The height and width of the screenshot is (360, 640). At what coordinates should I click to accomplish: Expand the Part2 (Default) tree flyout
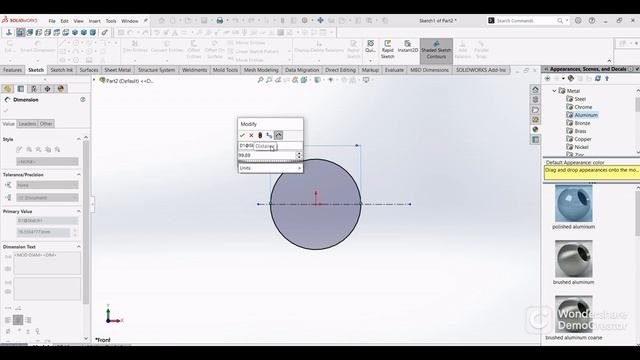coord(95,81)
